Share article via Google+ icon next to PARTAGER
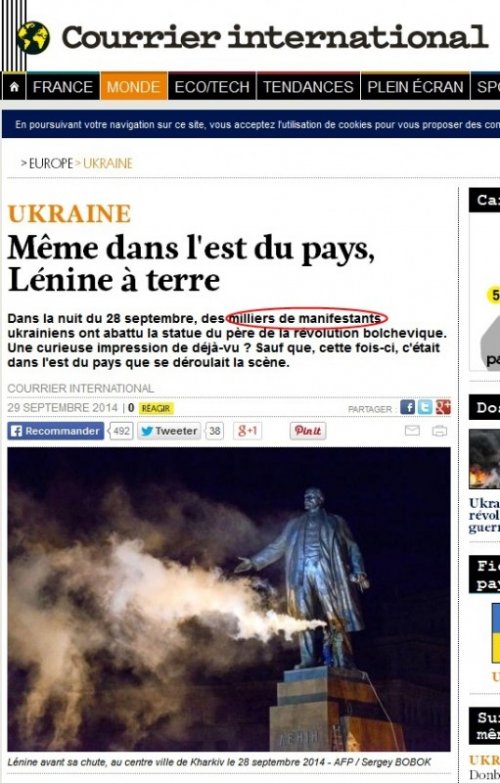Image resolution: width=500 pixels, height=783 pixels. pyautogui.click(x=443, y=407)
